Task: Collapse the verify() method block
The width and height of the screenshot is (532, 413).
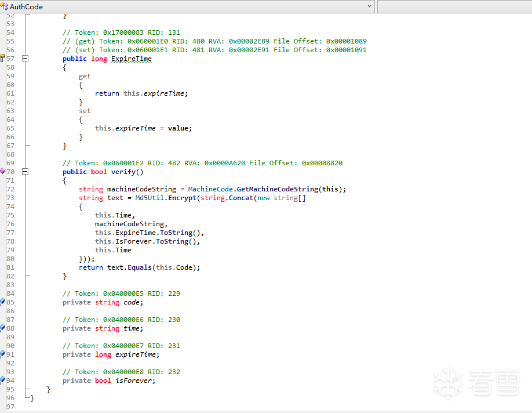Action: 25,172
